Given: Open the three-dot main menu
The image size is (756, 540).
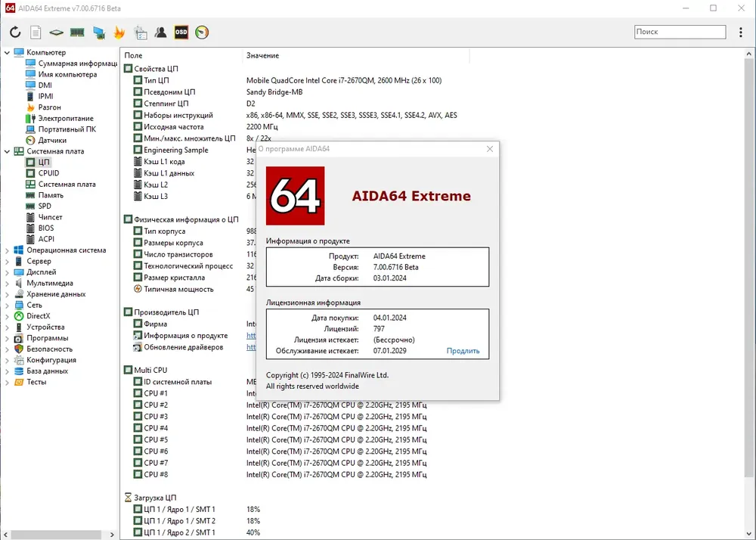Looking at the screenshot, I should [x=741, y=33].
